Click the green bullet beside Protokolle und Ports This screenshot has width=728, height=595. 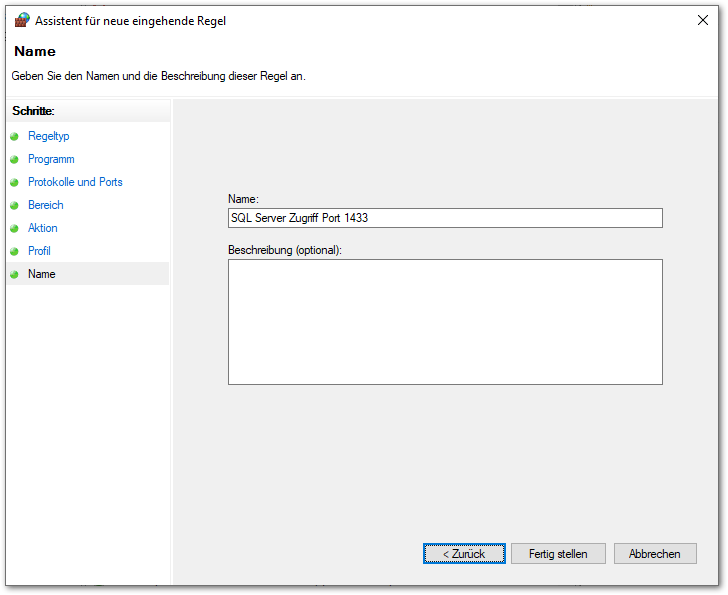[15, 183]
